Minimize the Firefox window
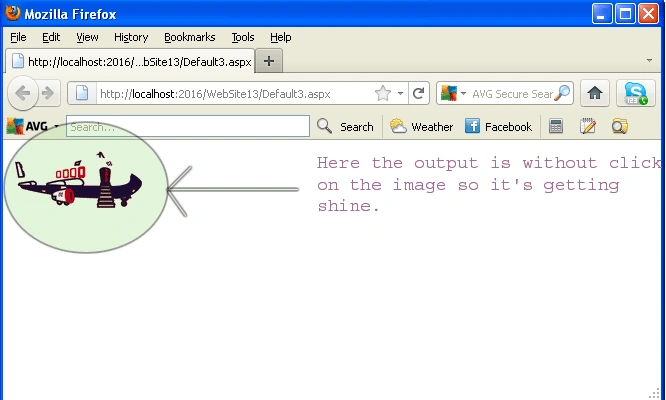This screenshot has height=400, width=666. coord(602,14)
